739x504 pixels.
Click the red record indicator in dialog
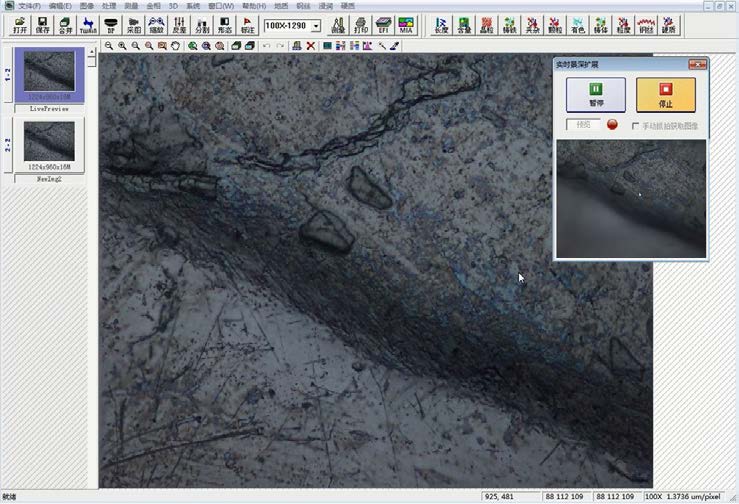[x=613, y=125]
